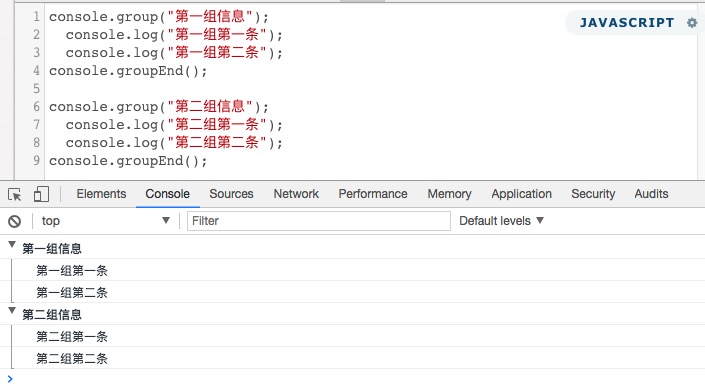The width and height of the screenshot is (705, 384).
Task: Open the Performance tab
Action: (373, 194)
